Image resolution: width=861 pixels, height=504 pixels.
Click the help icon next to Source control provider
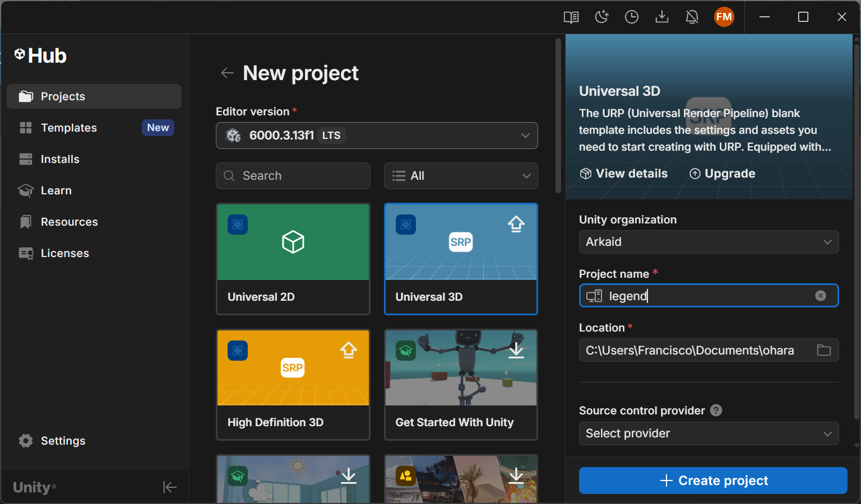pos(716,410)
